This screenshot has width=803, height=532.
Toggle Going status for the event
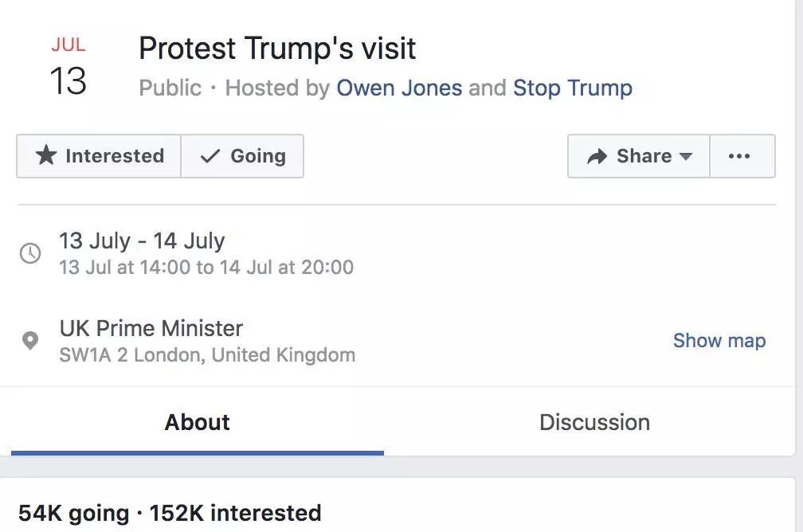[243, 156]
